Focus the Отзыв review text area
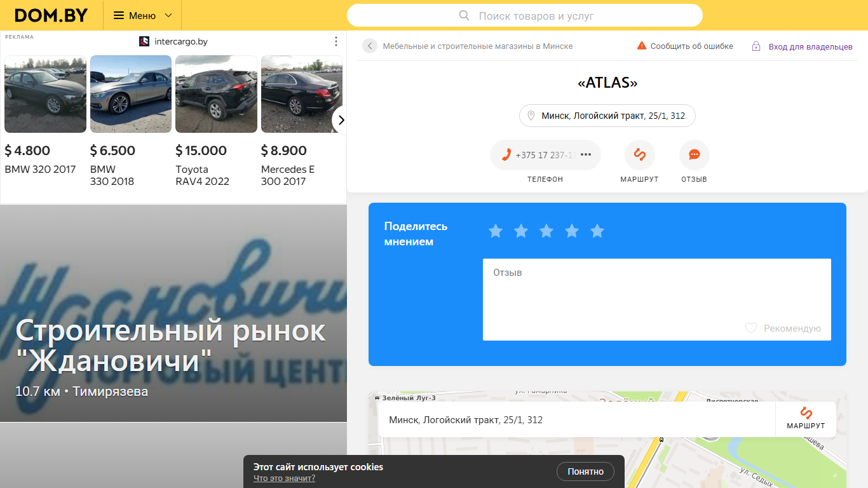The image size is (868, 488). 657,299
